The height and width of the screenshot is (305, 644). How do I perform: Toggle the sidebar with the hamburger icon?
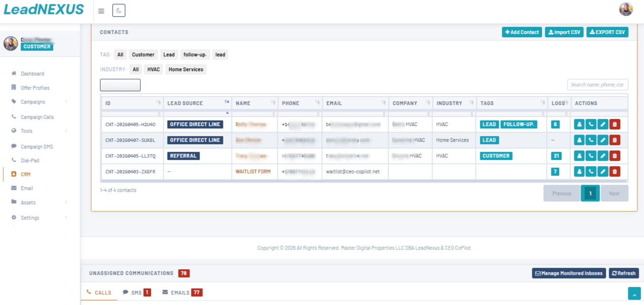[x=101, y=10]
